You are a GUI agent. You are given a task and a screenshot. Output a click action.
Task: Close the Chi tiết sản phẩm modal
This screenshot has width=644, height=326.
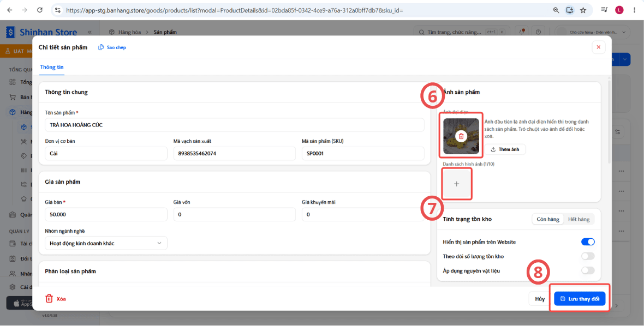tap(598, 47)
